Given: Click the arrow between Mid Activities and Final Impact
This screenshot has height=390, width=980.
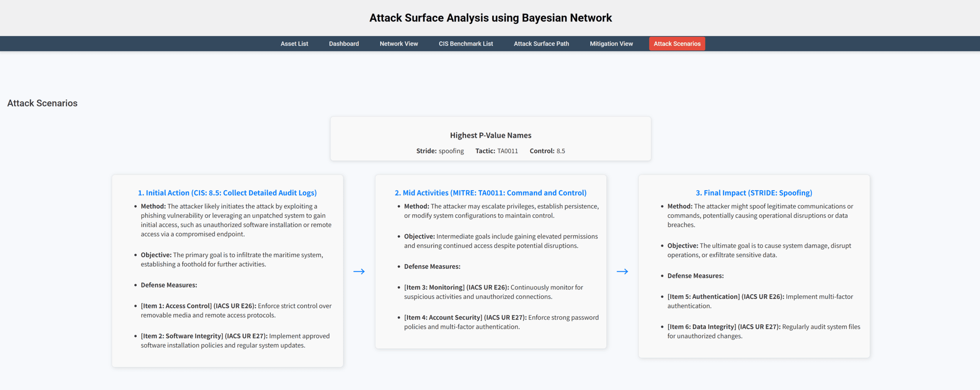Looking at the screenshot, I should pyautogui.click(x=622, y=271).
